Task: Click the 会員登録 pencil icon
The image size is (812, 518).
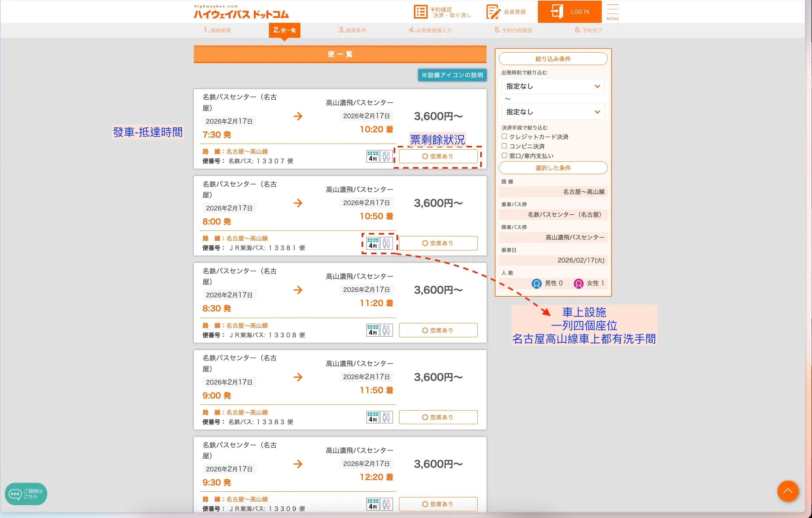Action: coord(493,12)
